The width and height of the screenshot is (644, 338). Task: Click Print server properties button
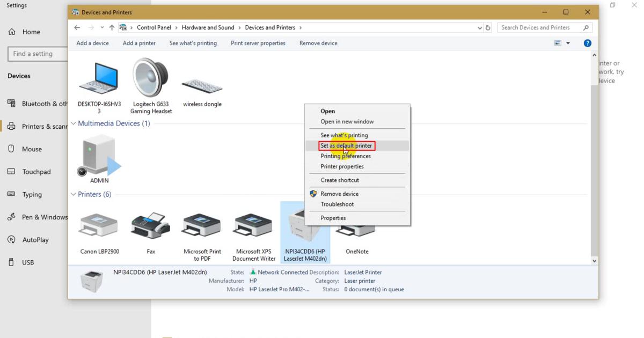(258, 43)
